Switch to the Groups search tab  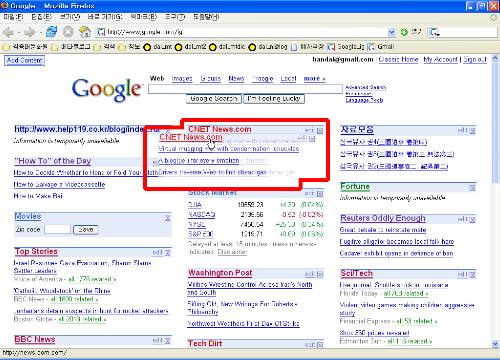pyautogui.click(x=210, y=79)
